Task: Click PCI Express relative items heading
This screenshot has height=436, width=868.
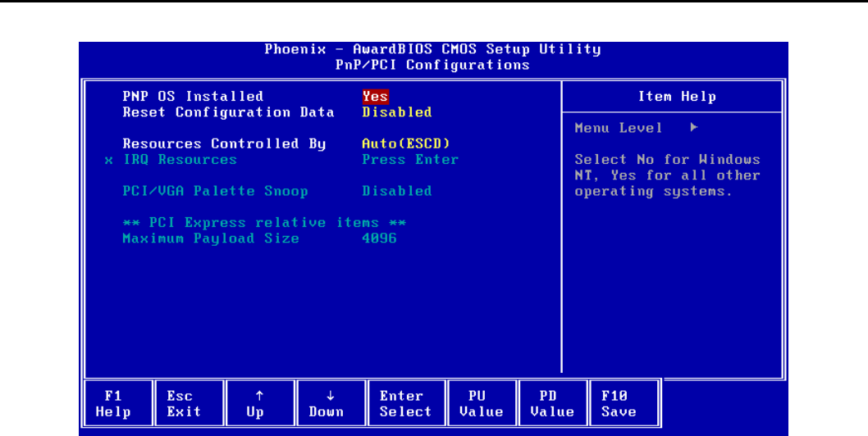Action: tap(264, 223)
